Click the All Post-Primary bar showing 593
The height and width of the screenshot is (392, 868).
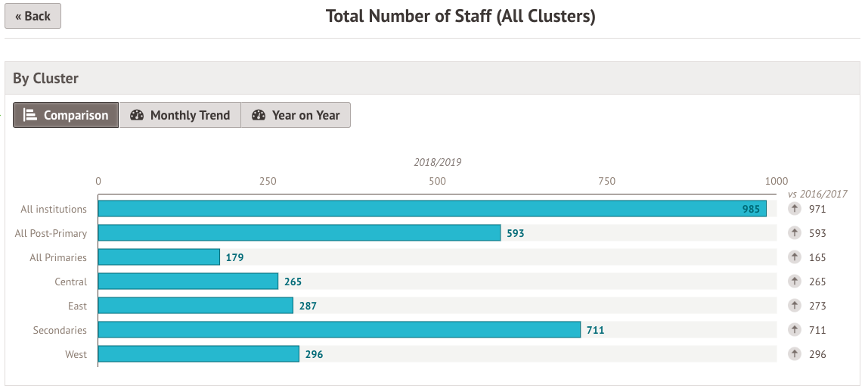299,233
